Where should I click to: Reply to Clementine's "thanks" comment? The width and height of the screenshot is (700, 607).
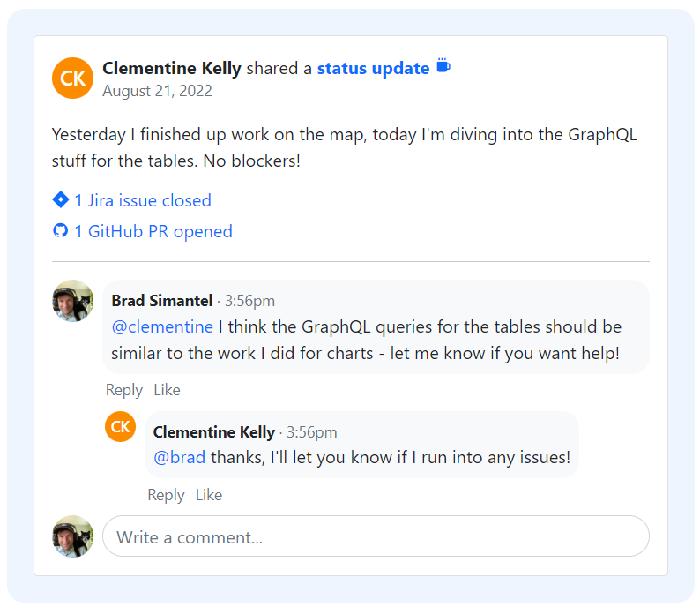[x=166, y=495]
